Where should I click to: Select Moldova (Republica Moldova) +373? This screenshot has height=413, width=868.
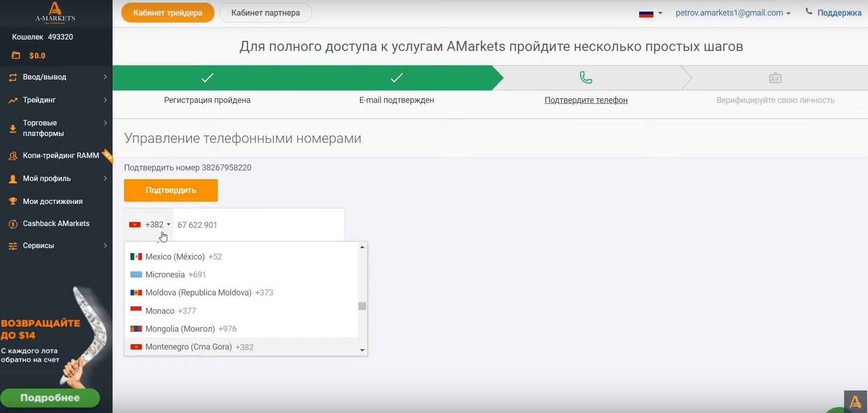coord(241,293)
